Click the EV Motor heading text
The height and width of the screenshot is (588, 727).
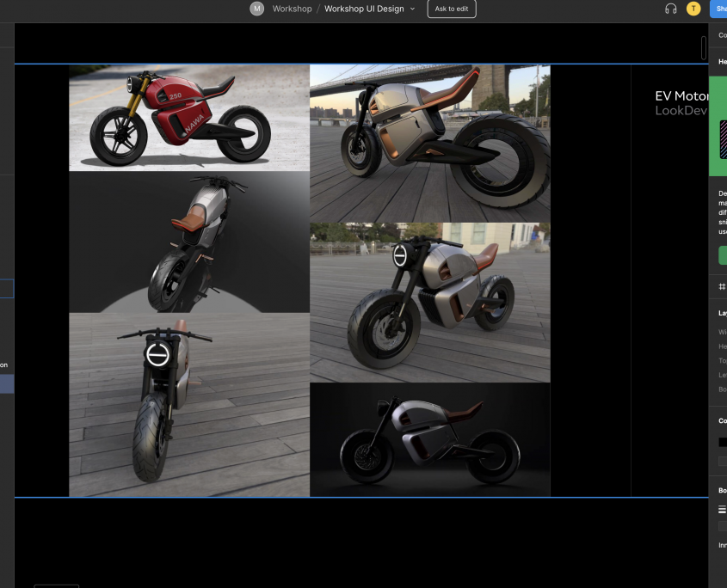(681, 96)
